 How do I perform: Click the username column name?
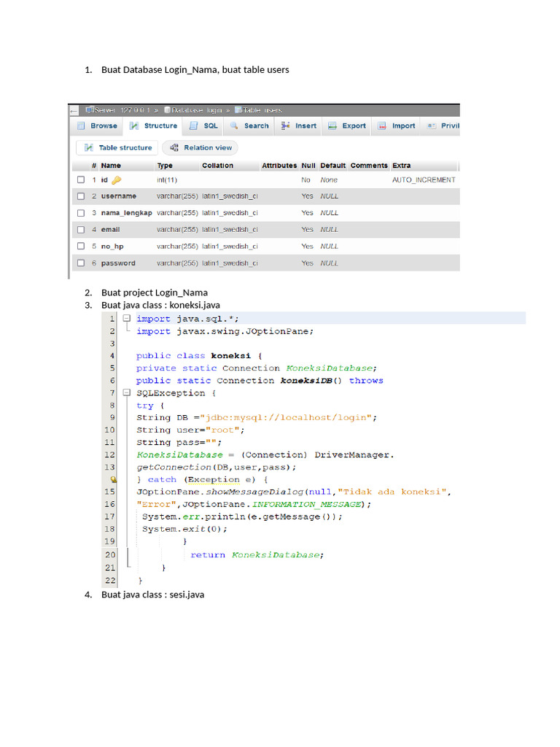[119, 196]
